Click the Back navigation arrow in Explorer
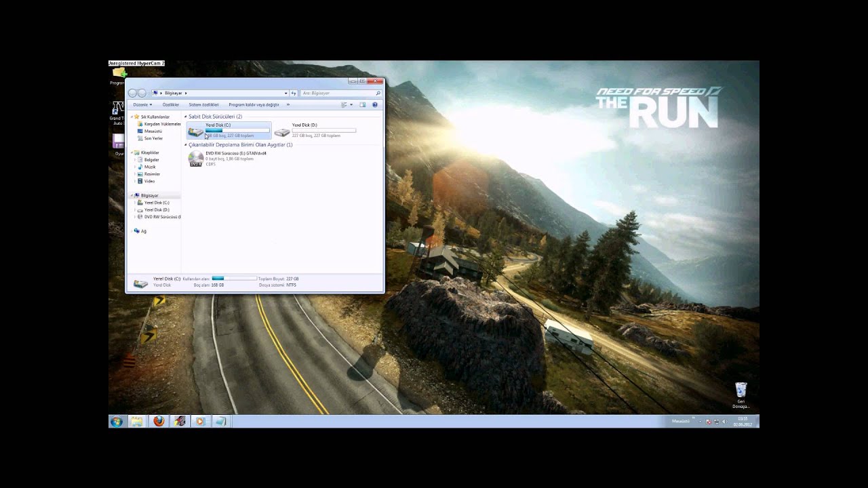The height and width of the screenshot is (488, 868). tap(132, 93)
